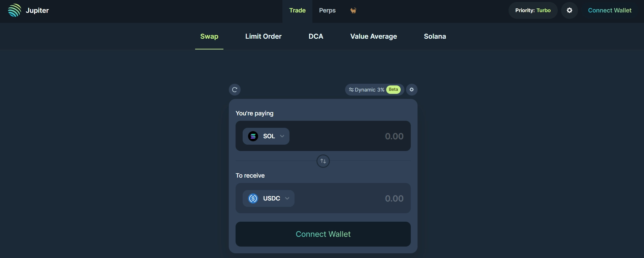Expand SOL token dropdown chevron
Screen dimensions: 644x258
282,136
